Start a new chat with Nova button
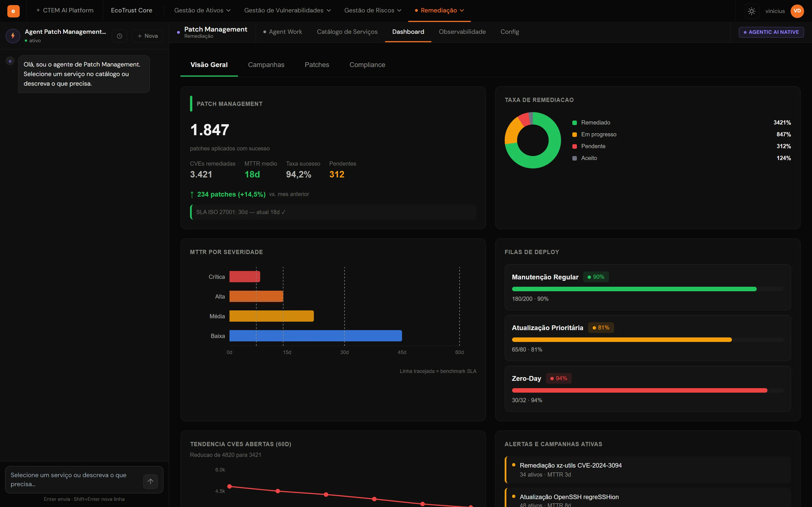 (x=147, y=36)
